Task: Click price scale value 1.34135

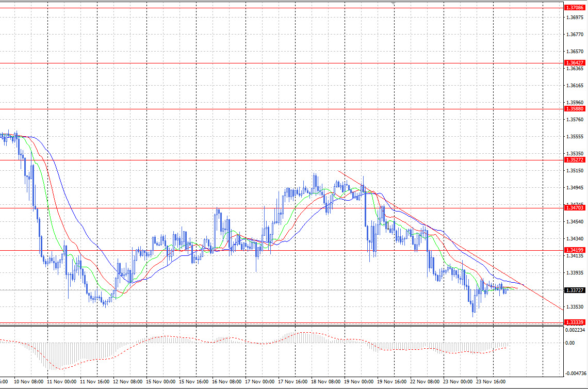Action: [575, 256]
